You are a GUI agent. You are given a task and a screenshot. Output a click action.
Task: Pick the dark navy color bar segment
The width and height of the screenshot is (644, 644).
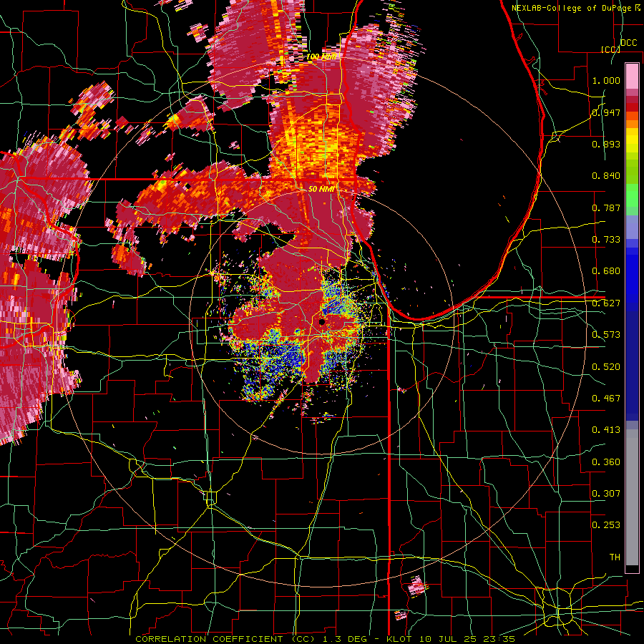click(x=632, y=366)
